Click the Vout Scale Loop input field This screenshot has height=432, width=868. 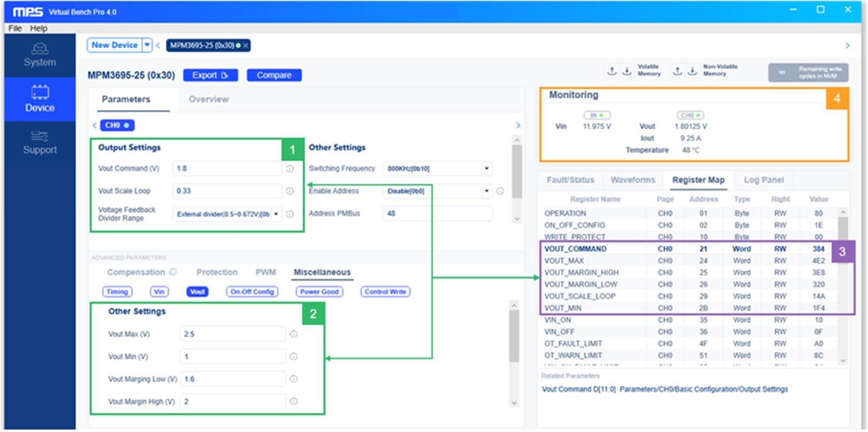click(x=226, y=191)
